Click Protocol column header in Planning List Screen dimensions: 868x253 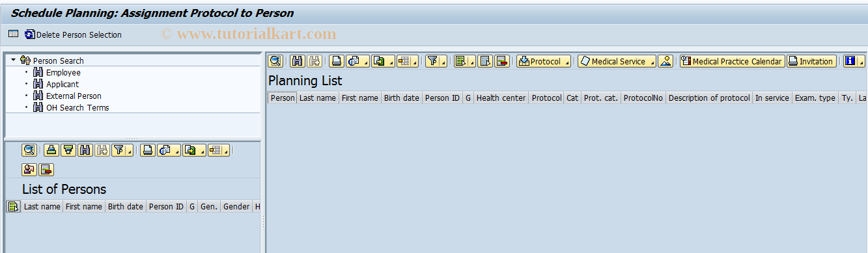coord(546,98)
